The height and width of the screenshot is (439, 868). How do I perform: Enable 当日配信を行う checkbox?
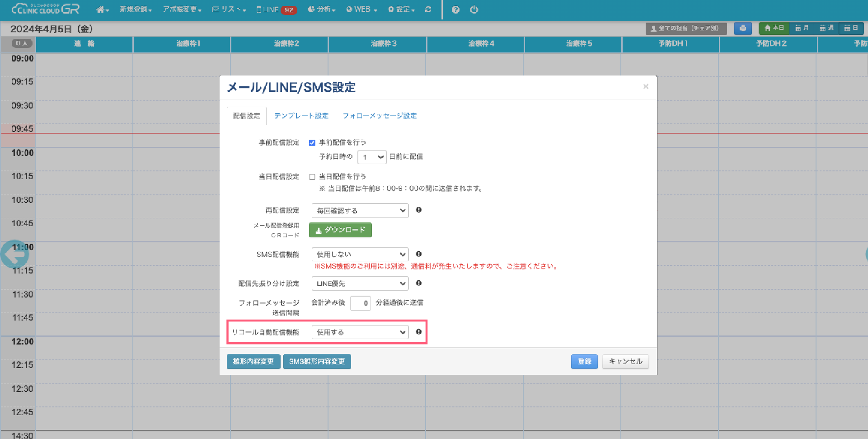[x=312, y=177]
